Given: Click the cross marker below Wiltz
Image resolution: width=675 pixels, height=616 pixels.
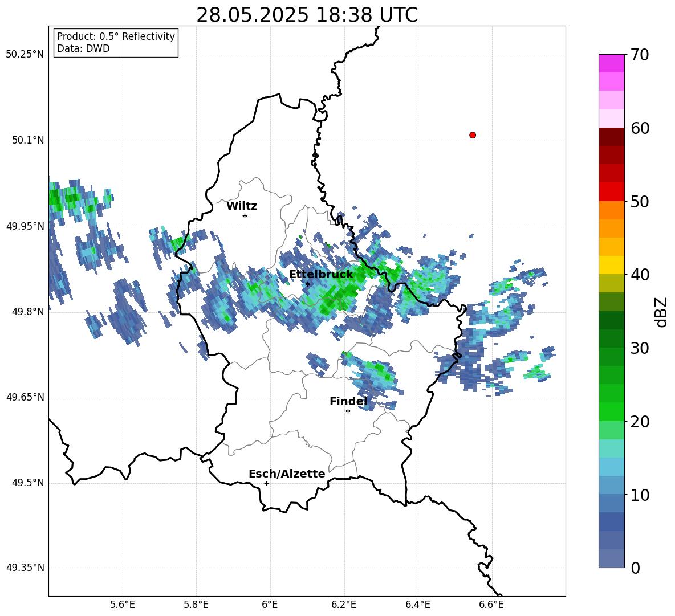Looking at the screenshot, I should pyautogui.click(x=245, y=215).
